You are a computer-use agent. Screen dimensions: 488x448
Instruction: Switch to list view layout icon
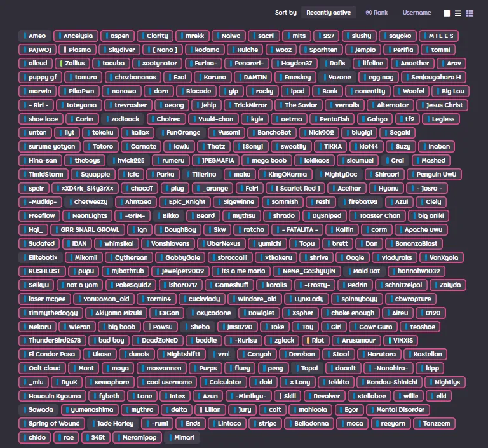(x=458, y=13)
